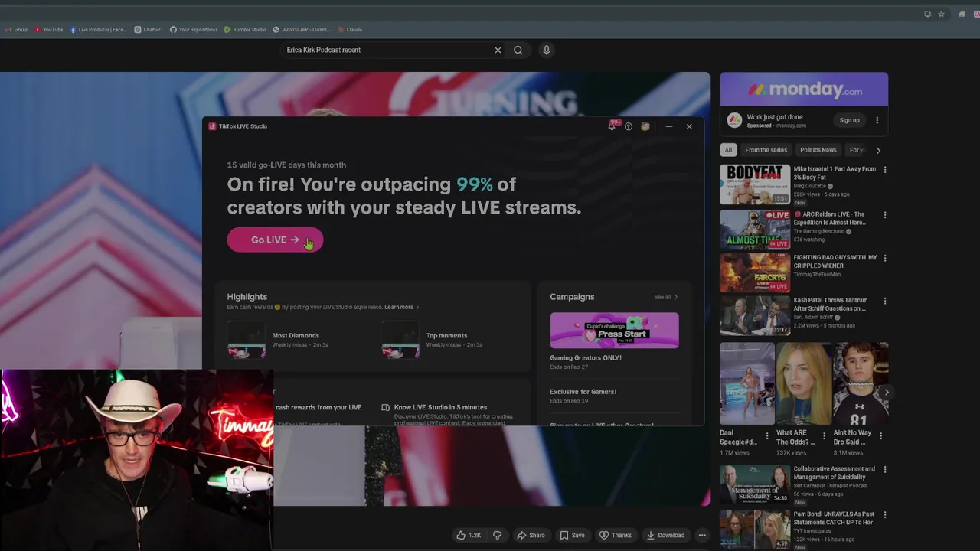Save the video to a playlist
Viewport: 980px width, 551px height.
(x=572, y=535)
